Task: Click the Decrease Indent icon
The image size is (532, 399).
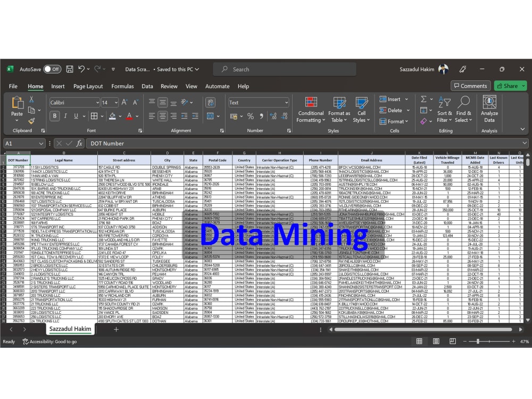Action: tap(184, 117)
